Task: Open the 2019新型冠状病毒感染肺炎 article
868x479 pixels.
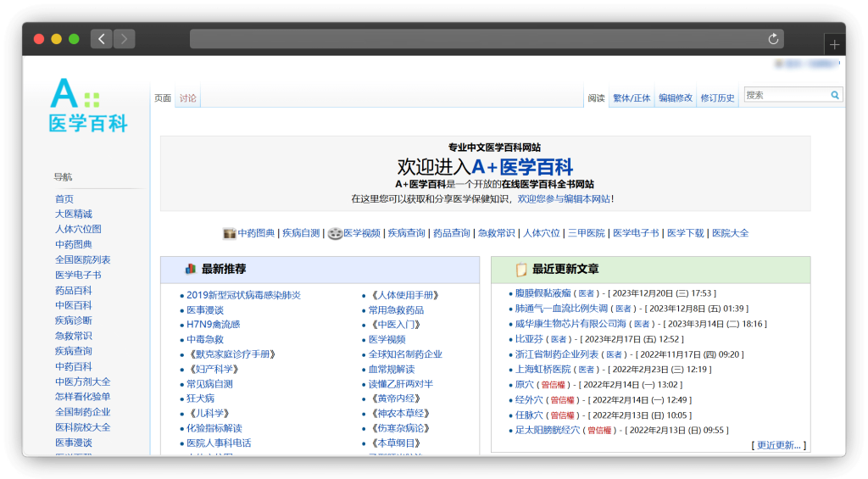Action: [x=243, y=295]
